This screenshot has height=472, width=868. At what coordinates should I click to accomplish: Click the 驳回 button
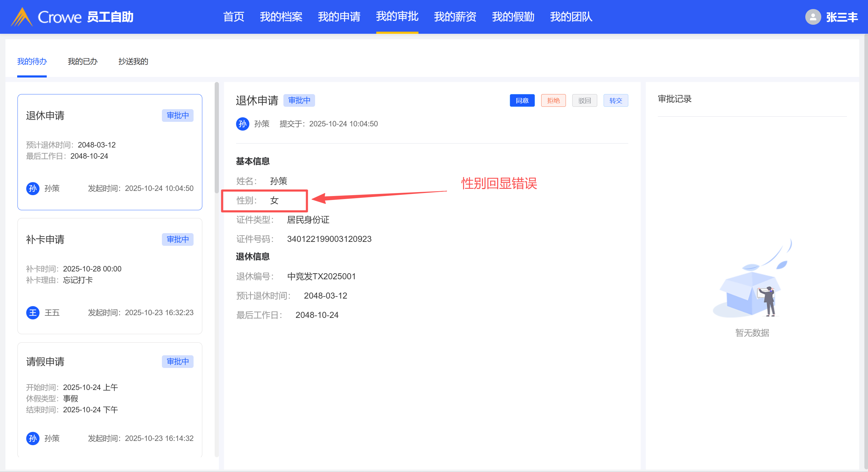click(x=584, y=100)
